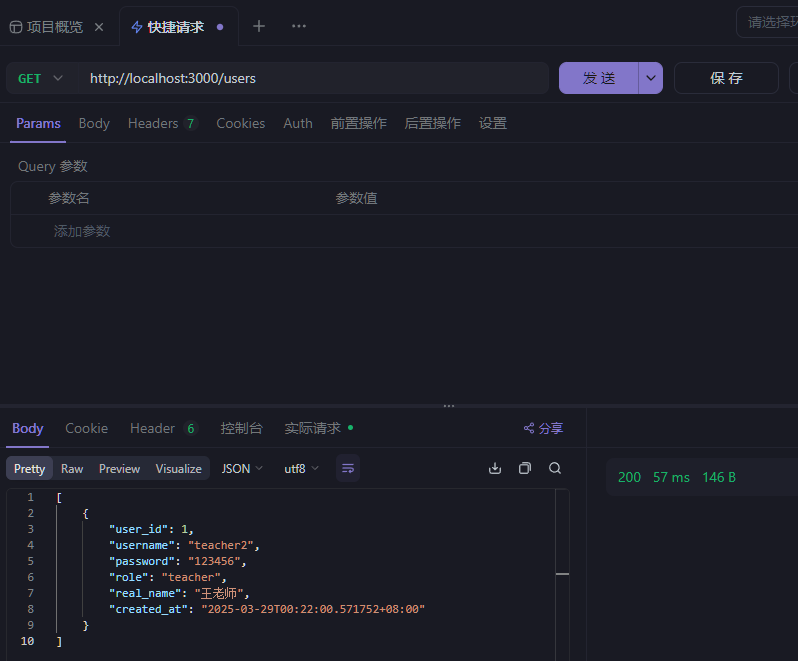Expand the send options arrow next to 发送
798x661 pixels.
[650, 78]
